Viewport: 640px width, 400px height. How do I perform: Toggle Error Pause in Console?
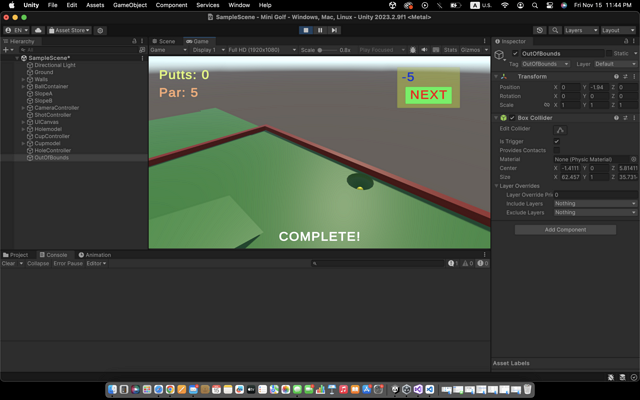pyautogui.click(x=68, y=263)
